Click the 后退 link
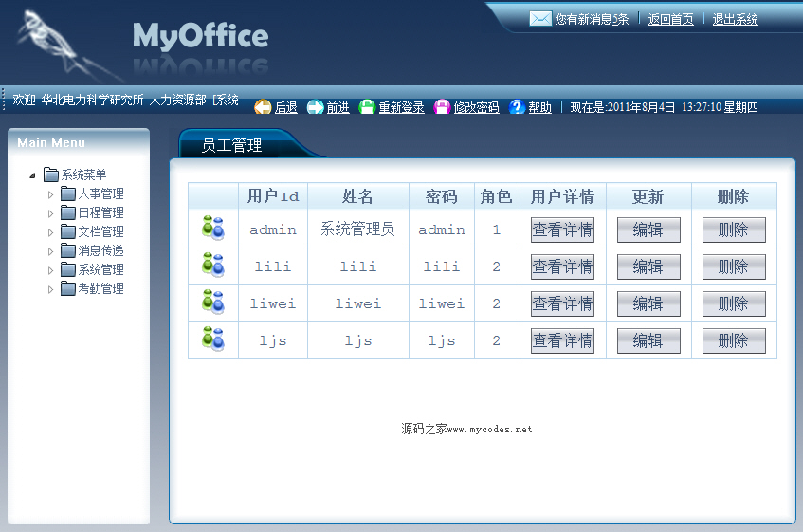This screenshot has height=532, width=803. click(x=285, y=107)
